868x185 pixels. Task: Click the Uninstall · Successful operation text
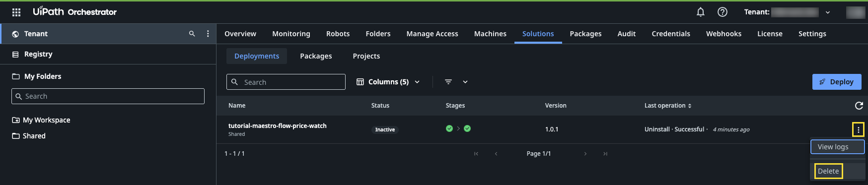[x=674, y=129]
